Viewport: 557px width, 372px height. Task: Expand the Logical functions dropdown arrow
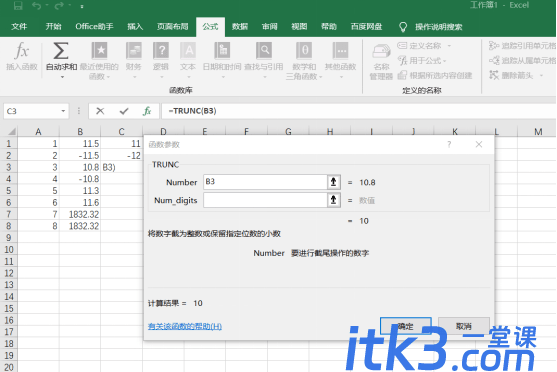point(162,77)
